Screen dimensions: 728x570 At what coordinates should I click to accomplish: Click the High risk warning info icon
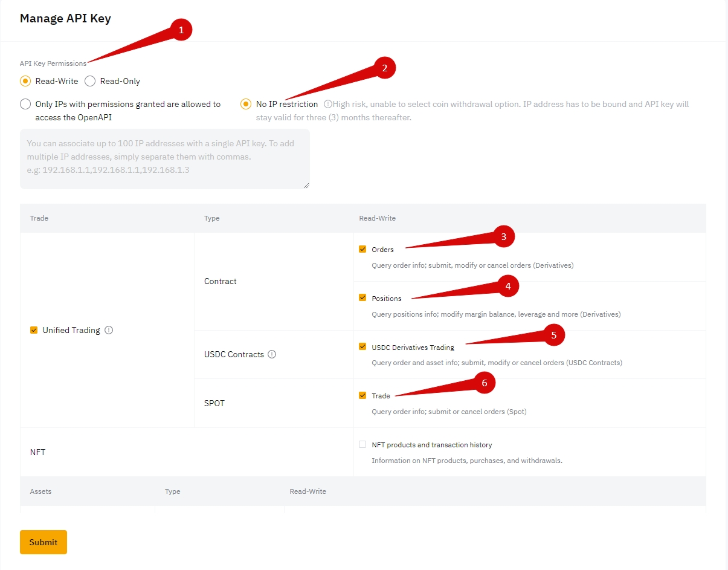click(327, 104)
